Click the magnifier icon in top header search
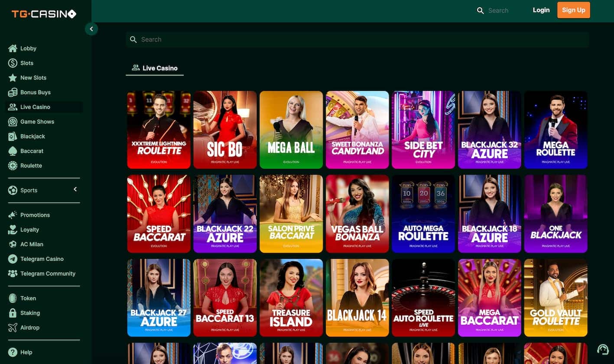The height and width of the screenshot is (364, 614). tap(480, 10)
